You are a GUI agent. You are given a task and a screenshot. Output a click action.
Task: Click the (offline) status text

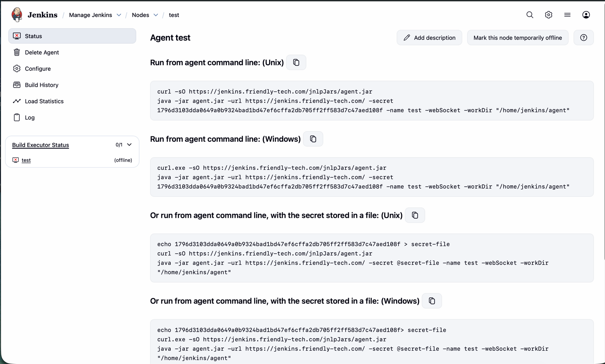click(123, 160)
